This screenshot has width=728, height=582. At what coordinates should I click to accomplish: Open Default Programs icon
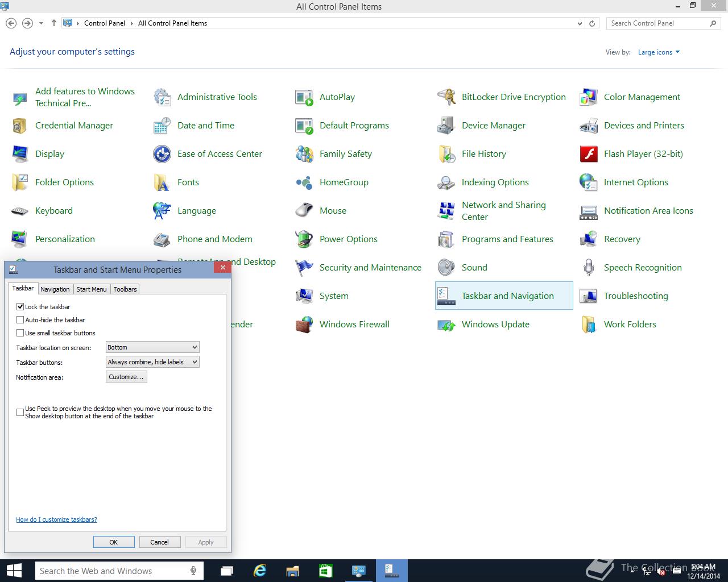click(304, 126)
